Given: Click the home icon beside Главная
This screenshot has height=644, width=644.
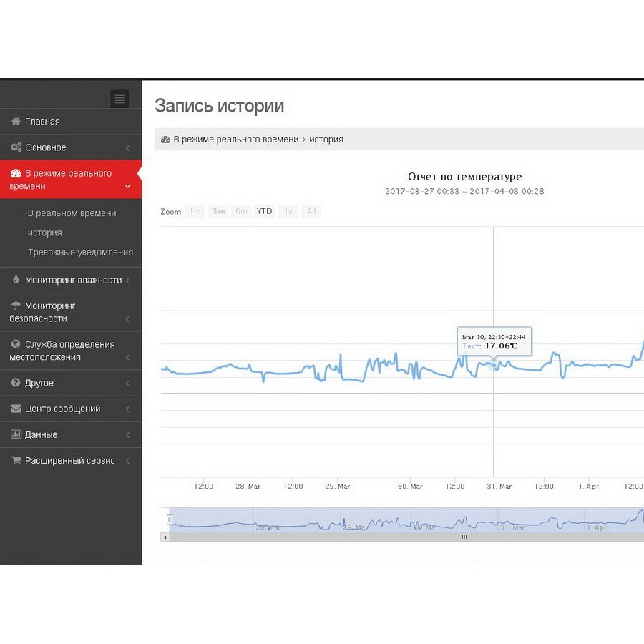Looking at the screenshot, I should pos(16,122).
